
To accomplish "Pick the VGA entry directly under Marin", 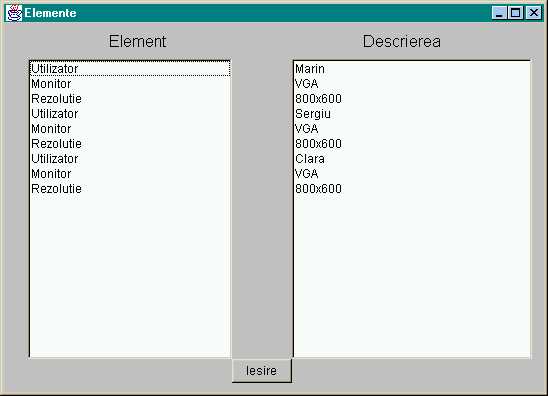I will pyautogui.click(x=412, y=84).
